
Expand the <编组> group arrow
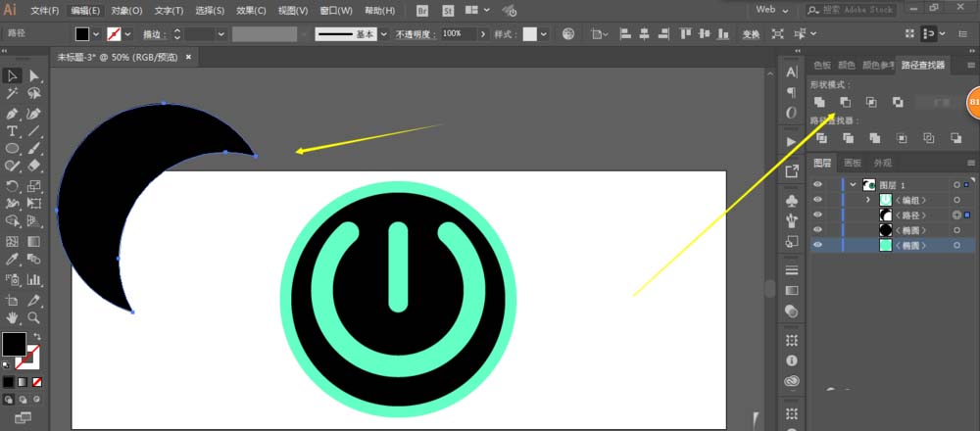[867, 200]
